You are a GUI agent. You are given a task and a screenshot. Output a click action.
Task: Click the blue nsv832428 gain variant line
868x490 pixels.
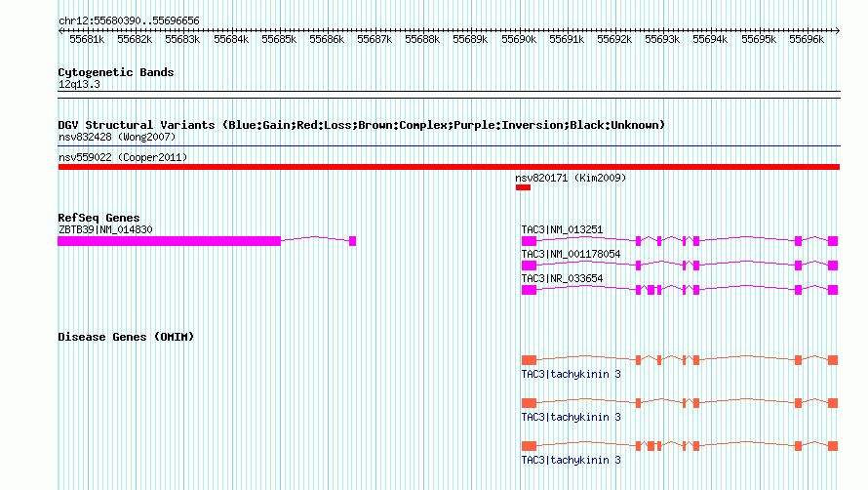(449, 146)
